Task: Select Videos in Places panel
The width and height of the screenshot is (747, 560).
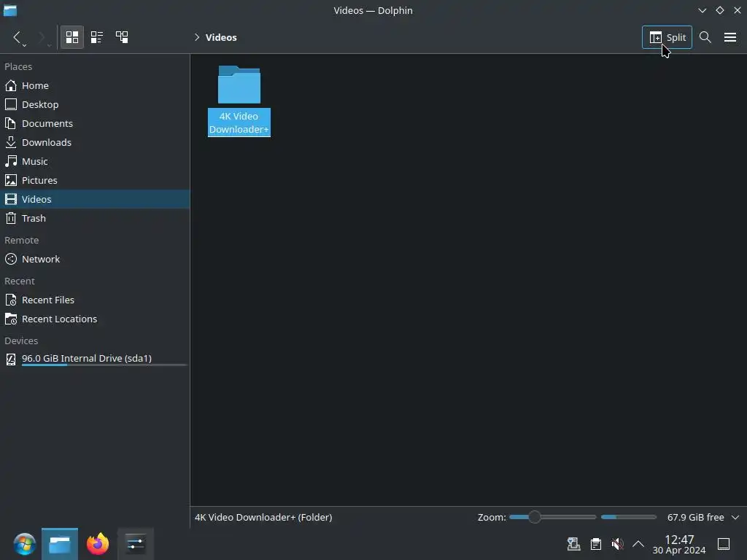Action: coord(95,199)
